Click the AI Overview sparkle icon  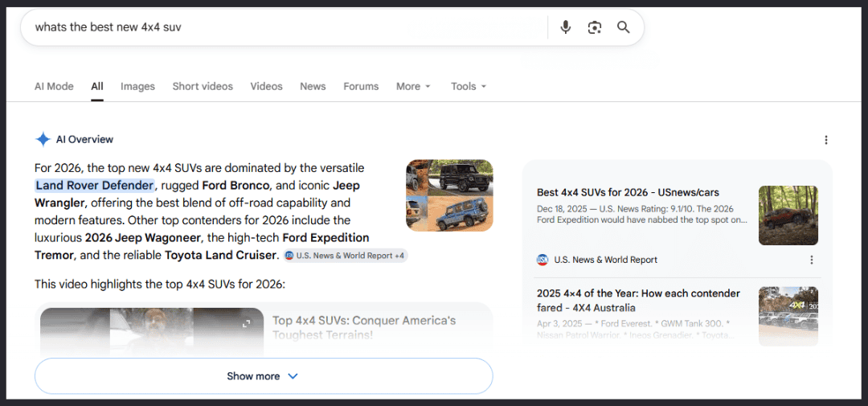(43, 140)
